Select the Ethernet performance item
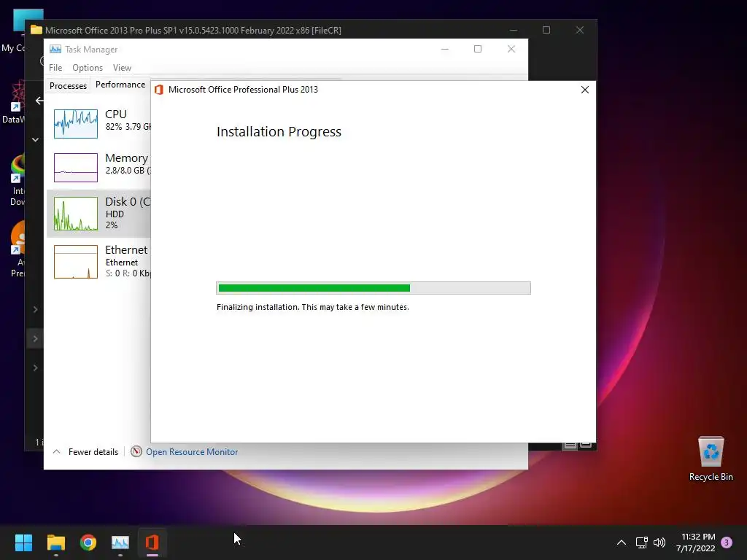The height and width of the screenshot is (560, 747). click(98, 262)
